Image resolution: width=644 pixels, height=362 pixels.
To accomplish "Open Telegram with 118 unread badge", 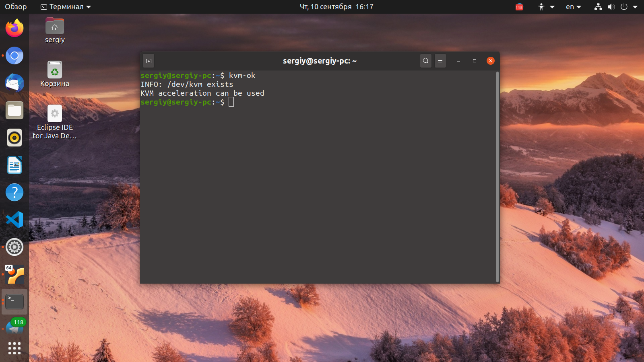I will click(x=14, y=327).
